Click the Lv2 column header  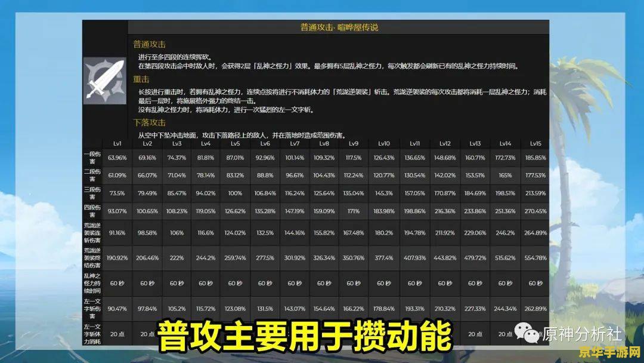tap(147, 143)
